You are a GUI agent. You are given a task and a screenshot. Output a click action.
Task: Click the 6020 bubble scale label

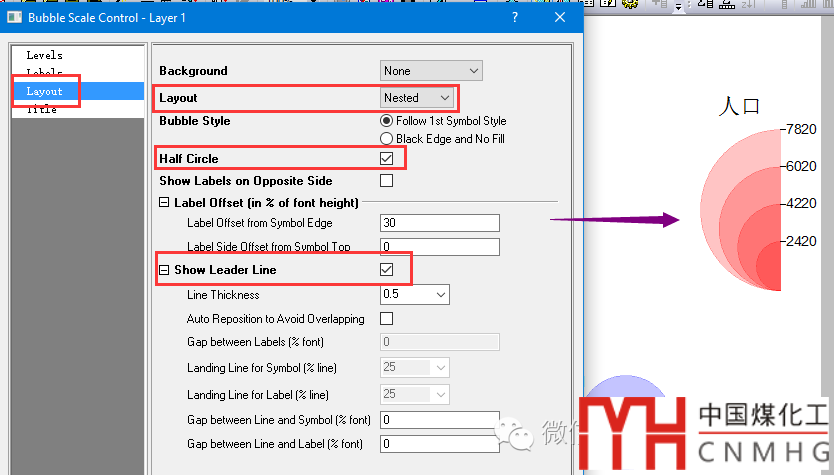click(x=801, y=166)
